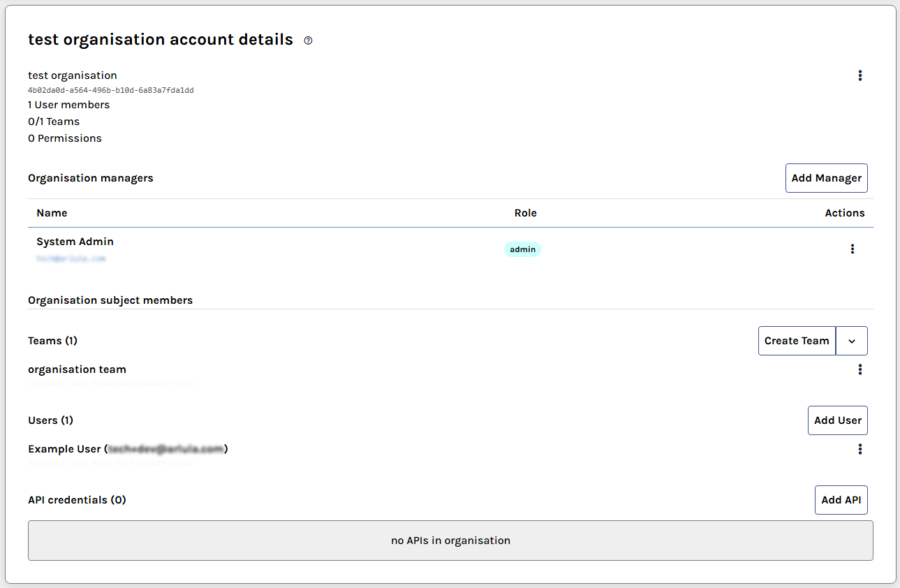
Task: Click the System Admin manager name
Action: pos(75,242)
